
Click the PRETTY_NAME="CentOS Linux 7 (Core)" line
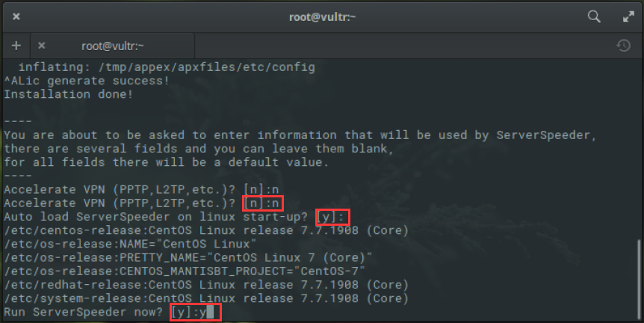click(x=188, y=258)
